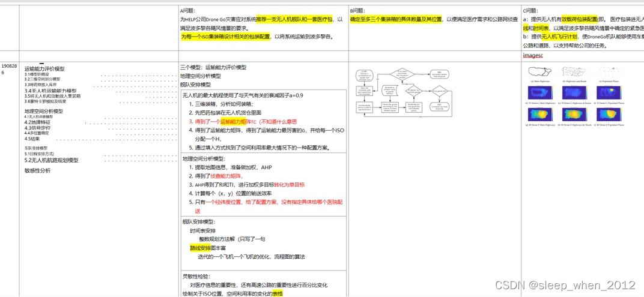Click highlighted word '表格' in the last line

click(277, 294)
